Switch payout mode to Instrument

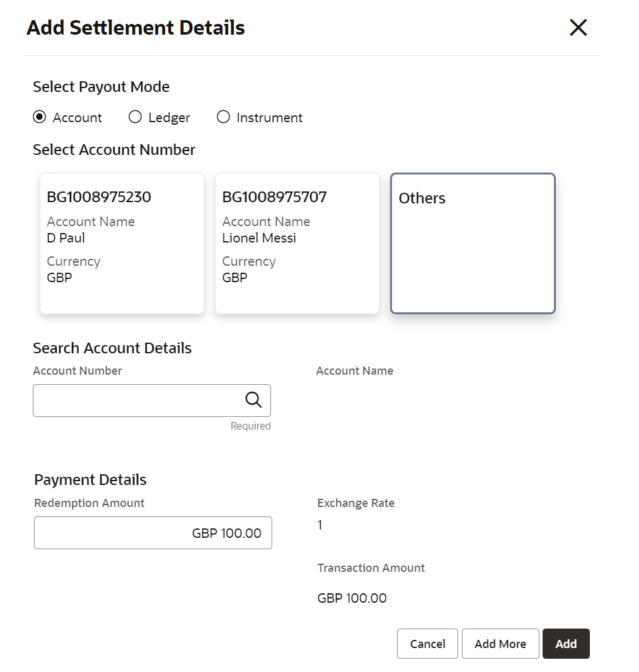223,117
